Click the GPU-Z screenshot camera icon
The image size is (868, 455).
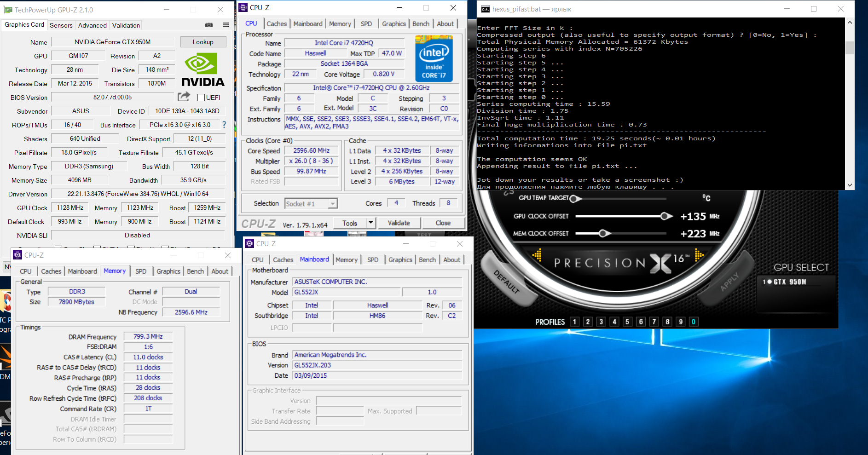[x=209, y=25]
